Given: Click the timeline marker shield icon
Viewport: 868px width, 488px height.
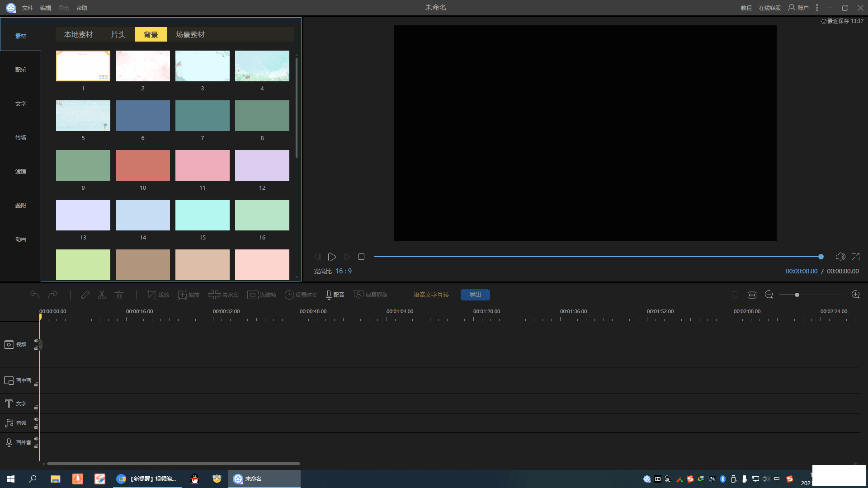Looking at the screenshot, I should (x=735, y=295).
